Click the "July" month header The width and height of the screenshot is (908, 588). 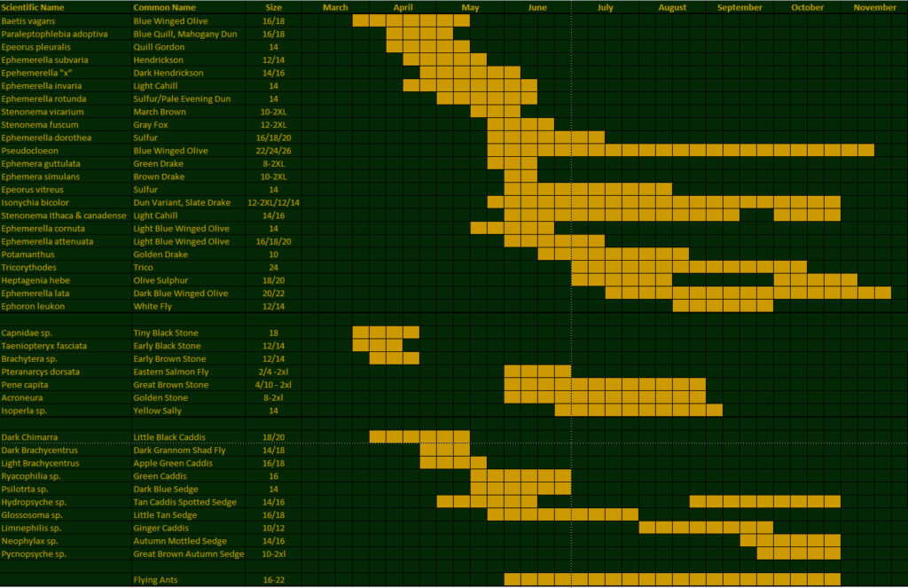tap(605, 7)
